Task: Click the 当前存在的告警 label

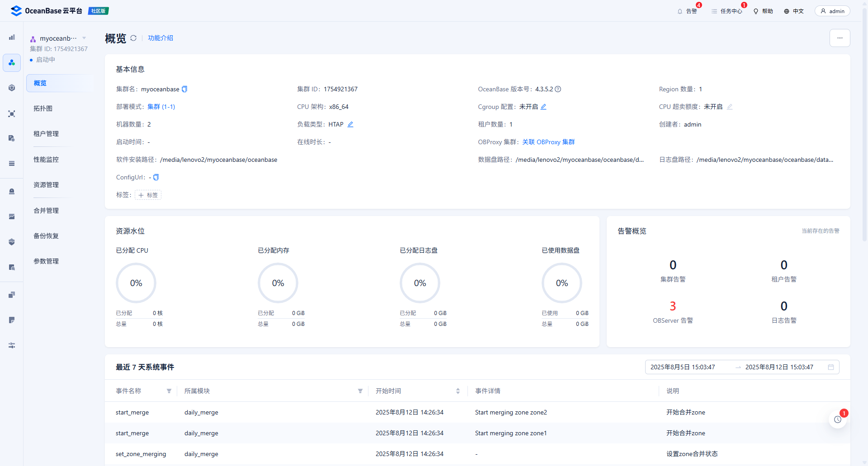Action: pos(821,231)
